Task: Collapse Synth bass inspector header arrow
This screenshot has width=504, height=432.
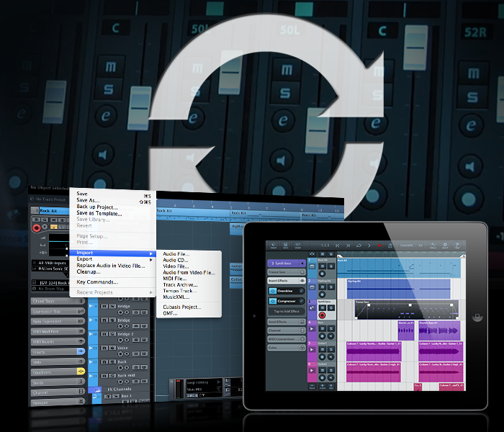Action: [x=302, y=264]
